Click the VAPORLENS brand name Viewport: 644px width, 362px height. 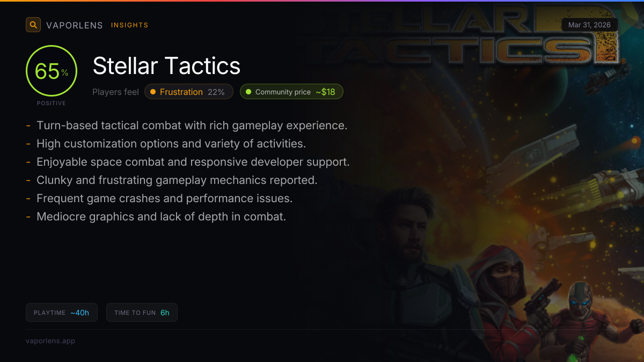[x=74, y=25]
